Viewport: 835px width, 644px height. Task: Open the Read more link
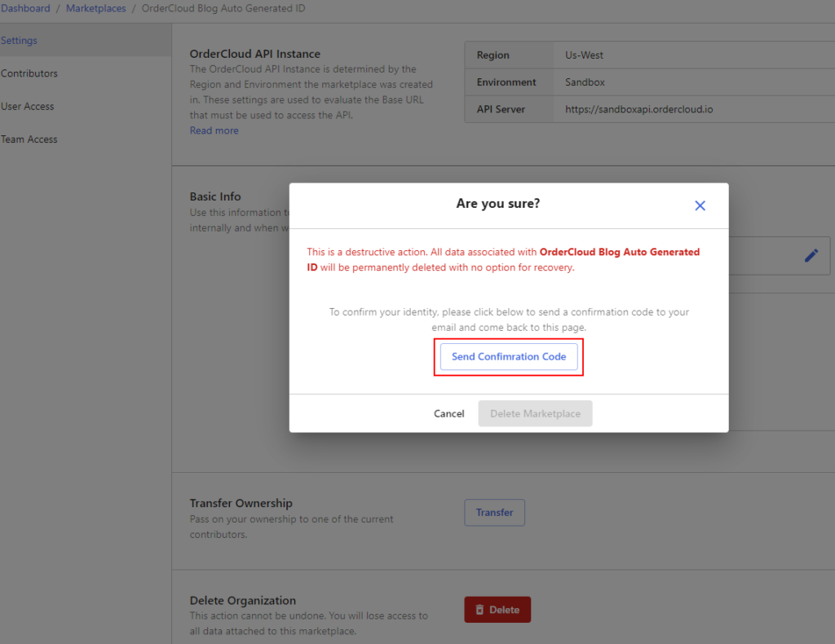214,130
